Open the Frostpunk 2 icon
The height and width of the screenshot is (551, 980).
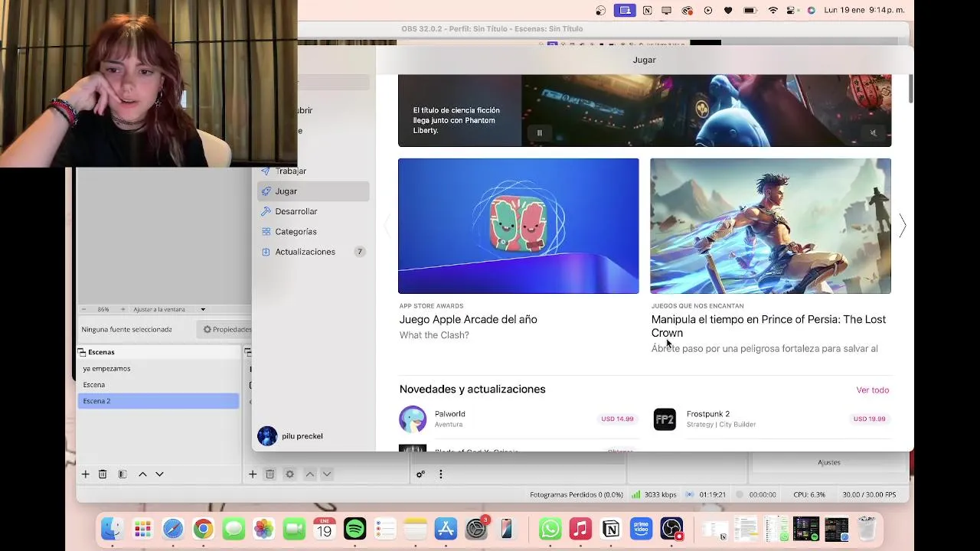coord(665,419)
